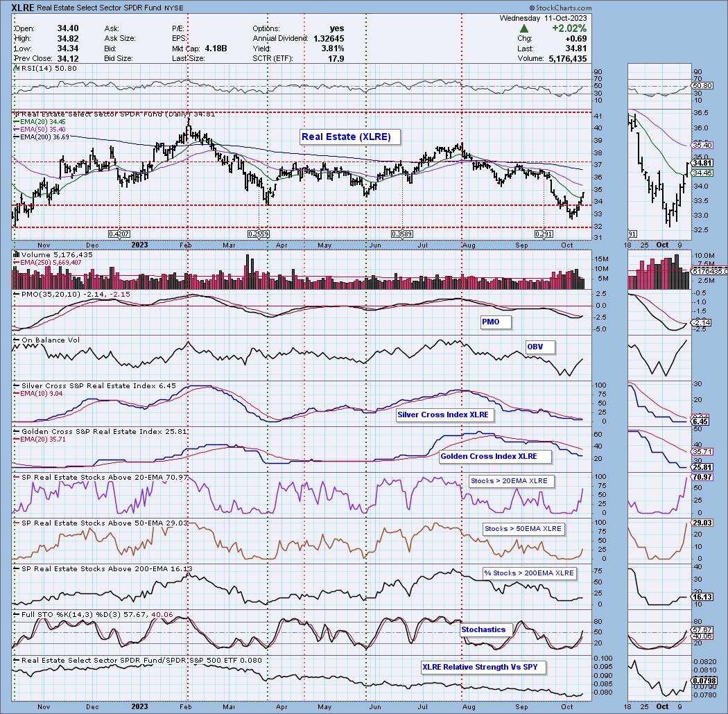Click the 34.81 price tag in zoom panel
Image resolution: width=728 pixels, height=714 pixels.
tap(702, 163)
